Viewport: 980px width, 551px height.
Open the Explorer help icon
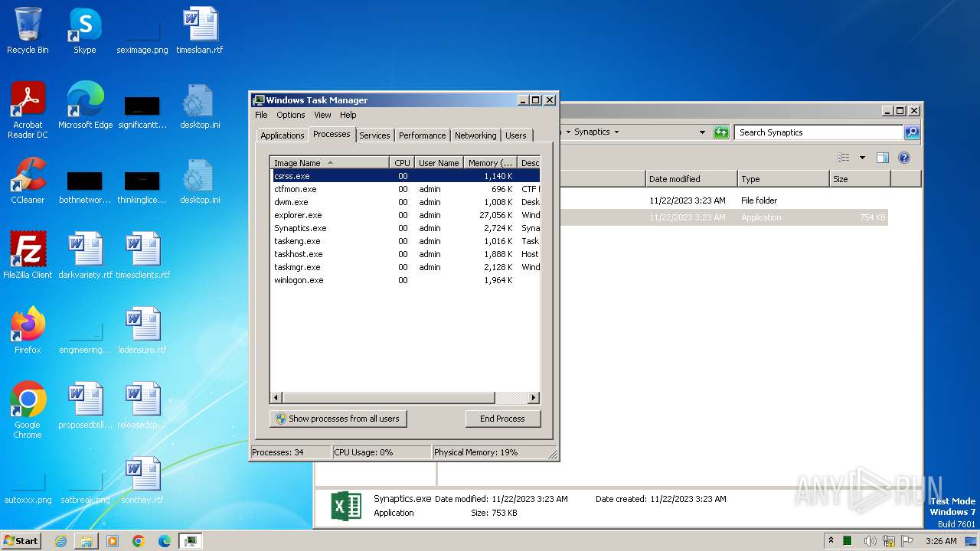(904, 158)
